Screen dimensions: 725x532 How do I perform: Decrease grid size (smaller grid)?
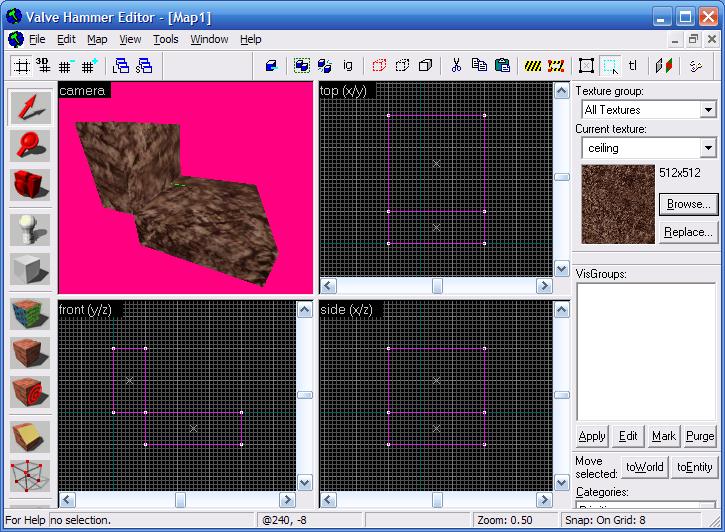[x=65, y=66]
